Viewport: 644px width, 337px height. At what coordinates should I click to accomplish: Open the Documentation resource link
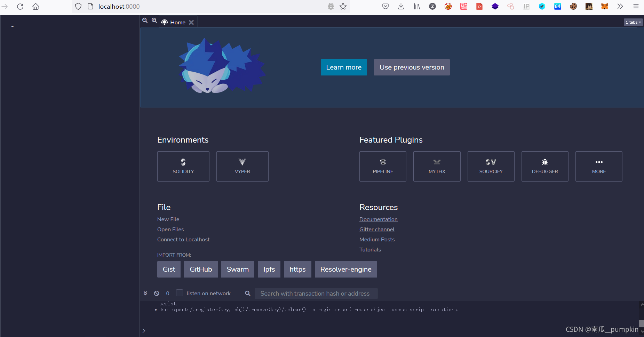[379, 219]
